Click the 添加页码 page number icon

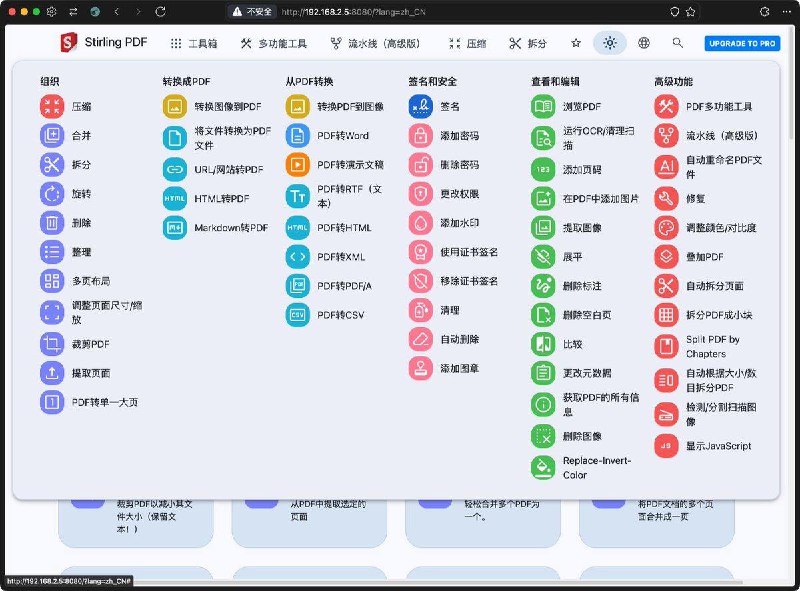543,170
